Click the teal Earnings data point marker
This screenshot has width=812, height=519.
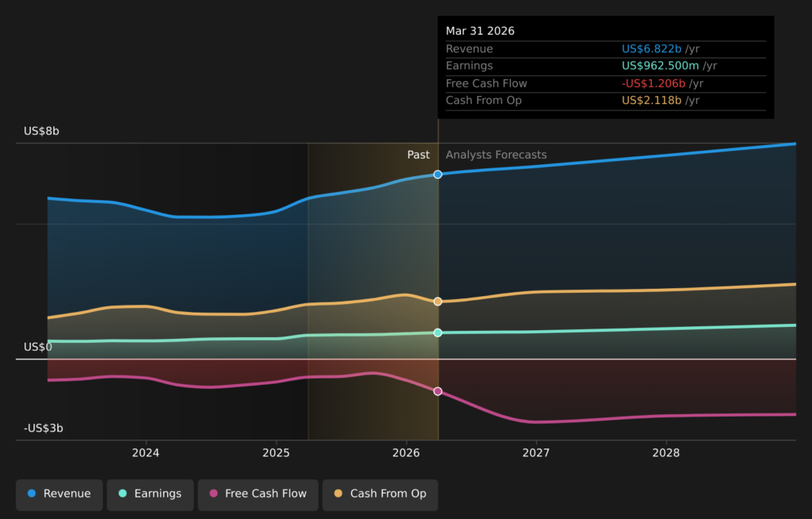(x=438, y=333)
